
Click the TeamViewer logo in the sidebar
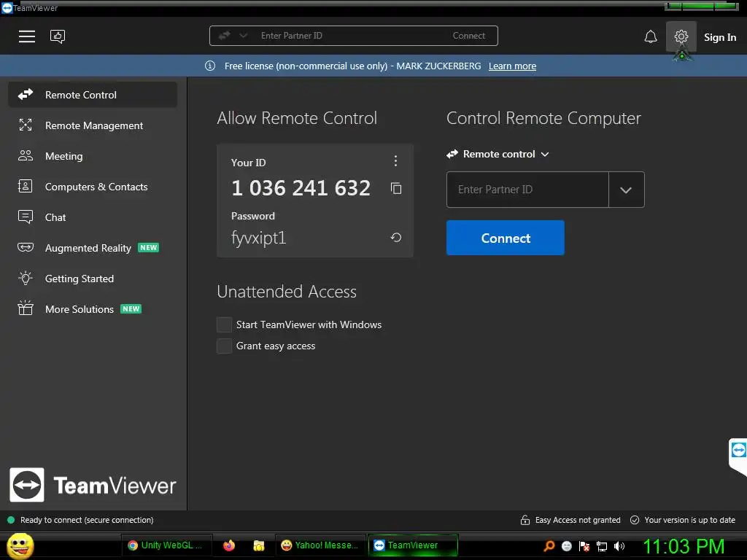pos(93,485)
